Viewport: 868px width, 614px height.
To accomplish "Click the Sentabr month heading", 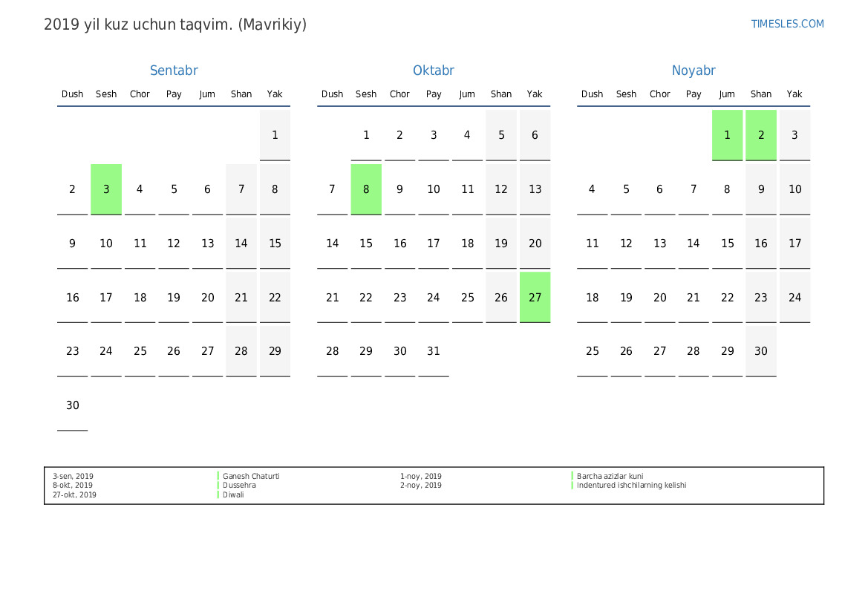I will coord(174,71).
